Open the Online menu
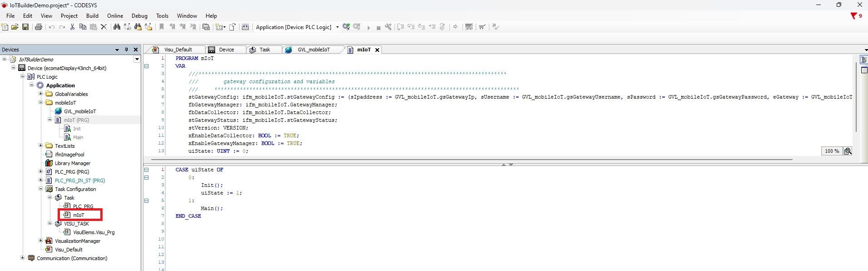868x271 pixels. (x=115, y=15)
